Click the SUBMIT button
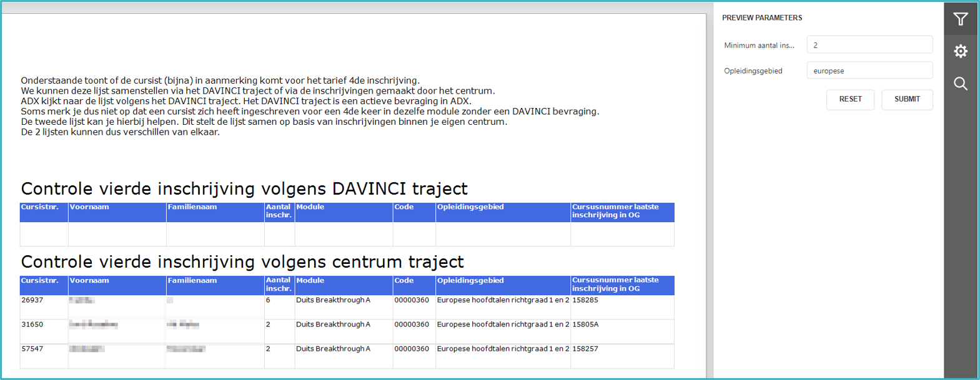The width and height of the screenshot is (980, 380). pyautogui.click(x=907, y=99)
